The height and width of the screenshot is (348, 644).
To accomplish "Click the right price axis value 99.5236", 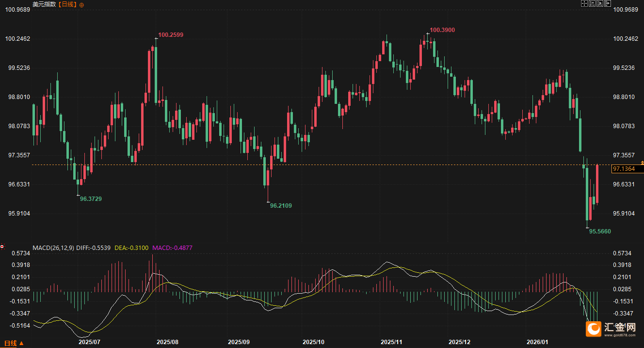I will (x=624, y=68).
